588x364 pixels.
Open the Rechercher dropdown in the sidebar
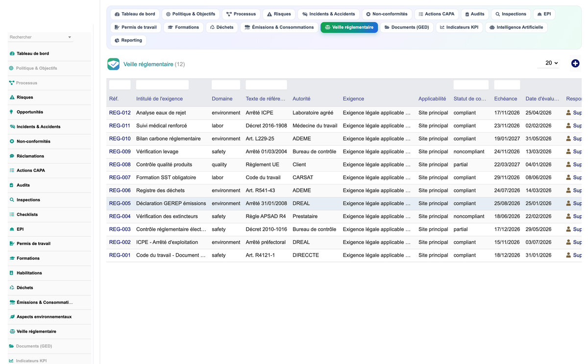[x=41, y=37]
